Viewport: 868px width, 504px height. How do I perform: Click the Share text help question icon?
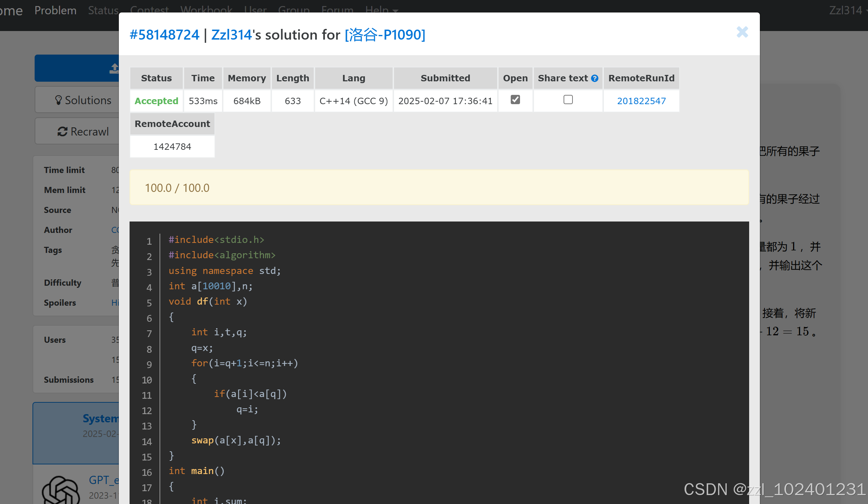click(595, 78)
